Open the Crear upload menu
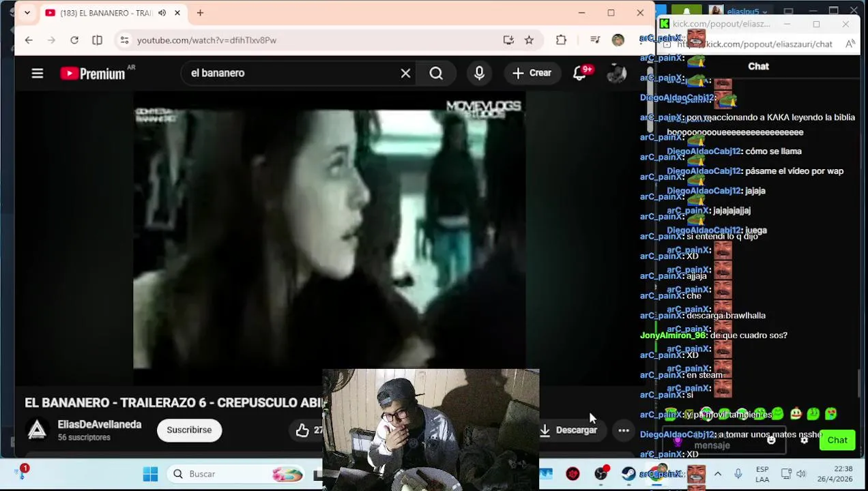Screen dimensions: 868x491 (532, 73)
